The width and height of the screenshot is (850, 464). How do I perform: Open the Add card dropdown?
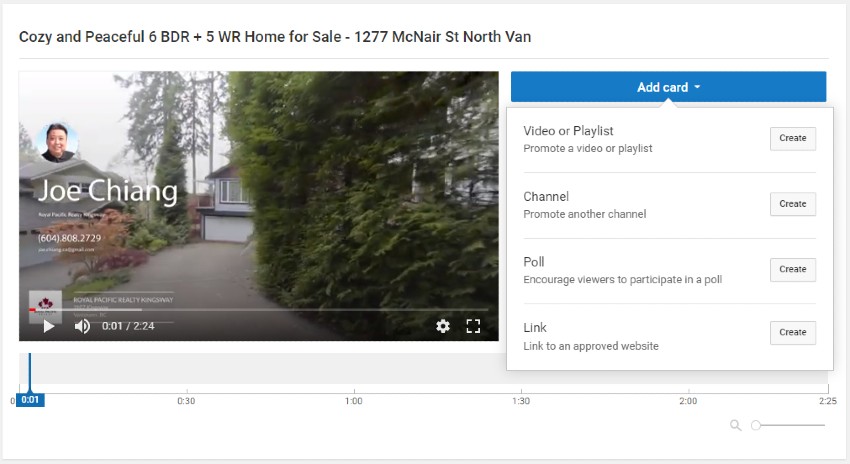668,87
